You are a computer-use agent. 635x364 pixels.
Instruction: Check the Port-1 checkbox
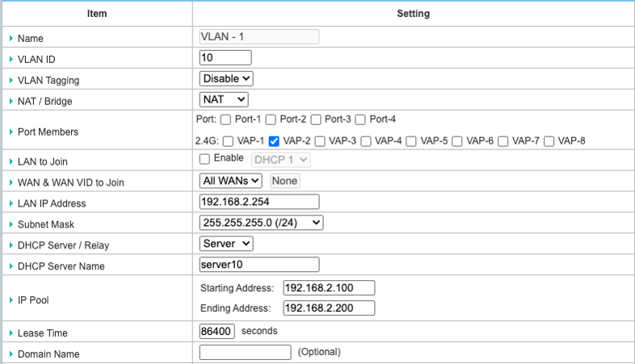(x=225, y=119)
